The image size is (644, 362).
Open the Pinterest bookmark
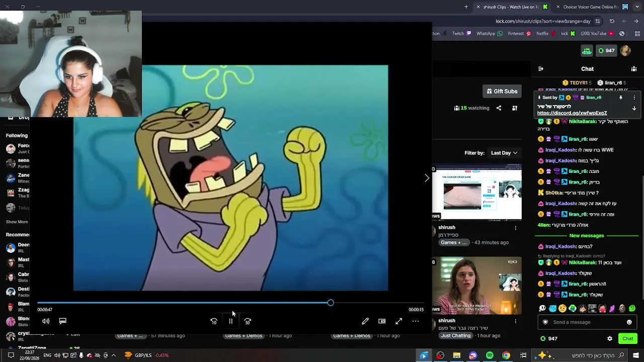pos(520,34)
